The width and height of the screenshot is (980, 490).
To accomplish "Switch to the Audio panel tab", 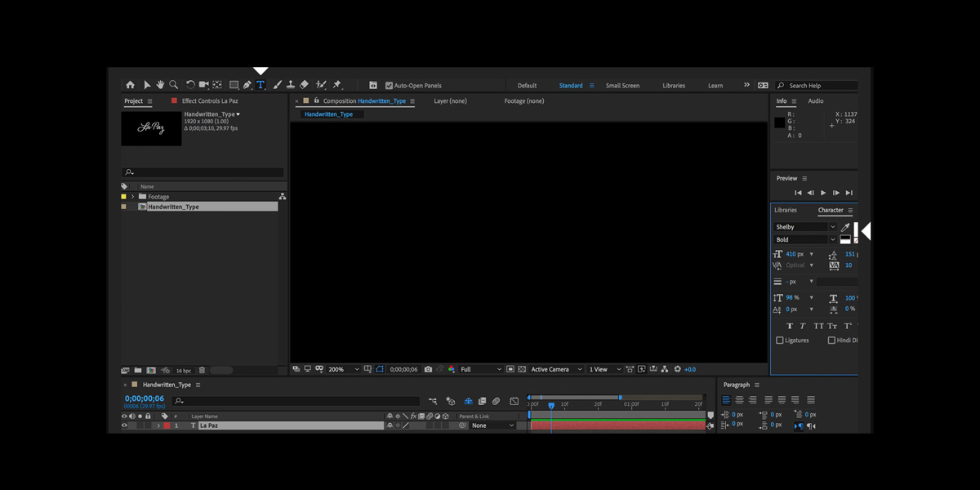I will click(816, 101).
